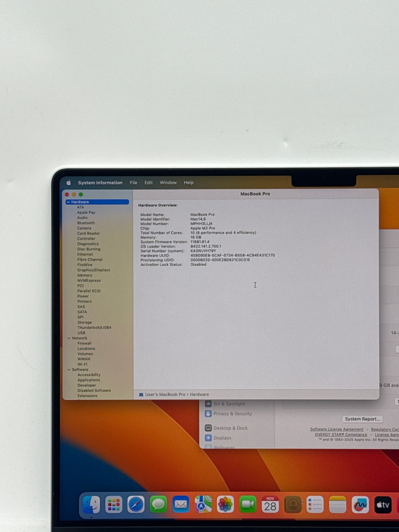399x532 pixels.
Task: Collapse the Hardware tree section
Action: (x=68, y=202)
